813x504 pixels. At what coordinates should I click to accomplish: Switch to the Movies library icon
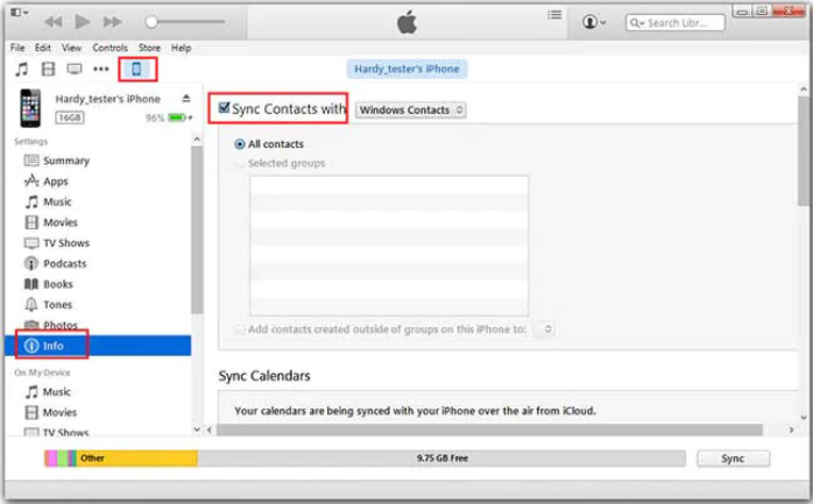point(48,69)
